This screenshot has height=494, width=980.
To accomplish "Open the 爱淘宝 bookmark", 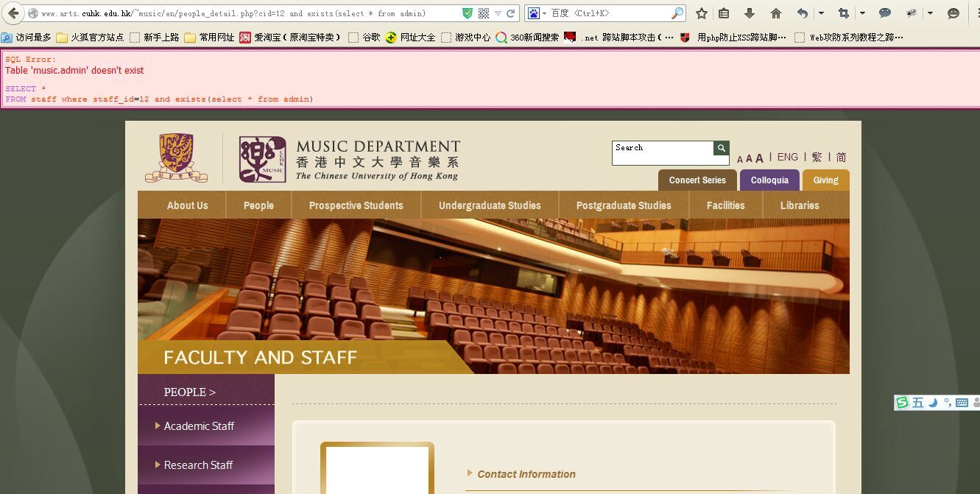I will click(x=291, y=37).
